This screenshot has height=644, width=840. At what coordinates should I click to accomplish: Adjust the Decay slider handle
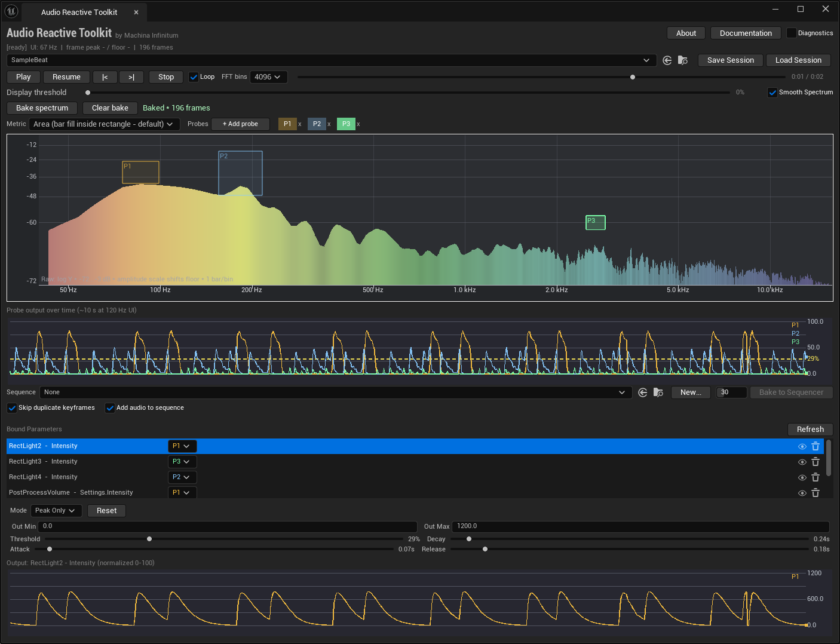coord(469,539)
